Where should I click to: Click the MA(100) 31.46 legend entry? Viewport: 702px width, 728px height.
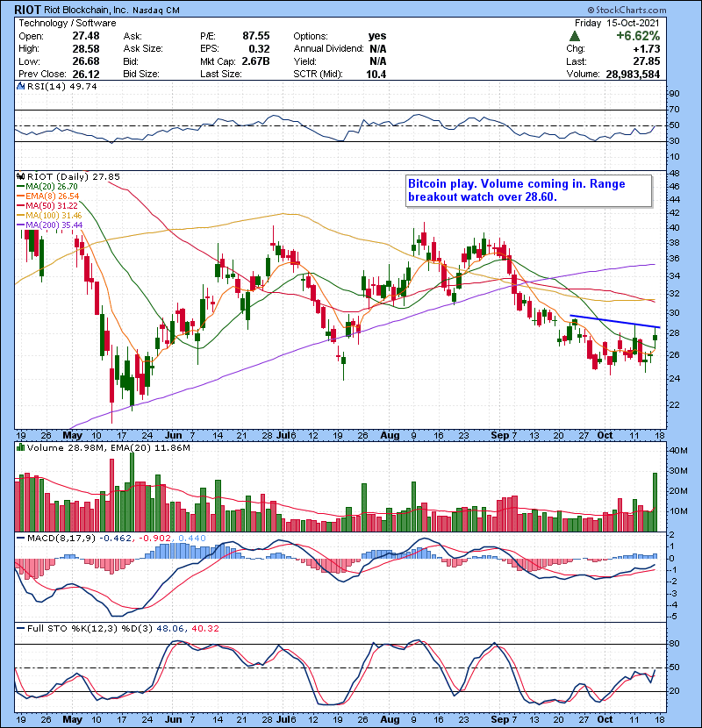(49, 216)
